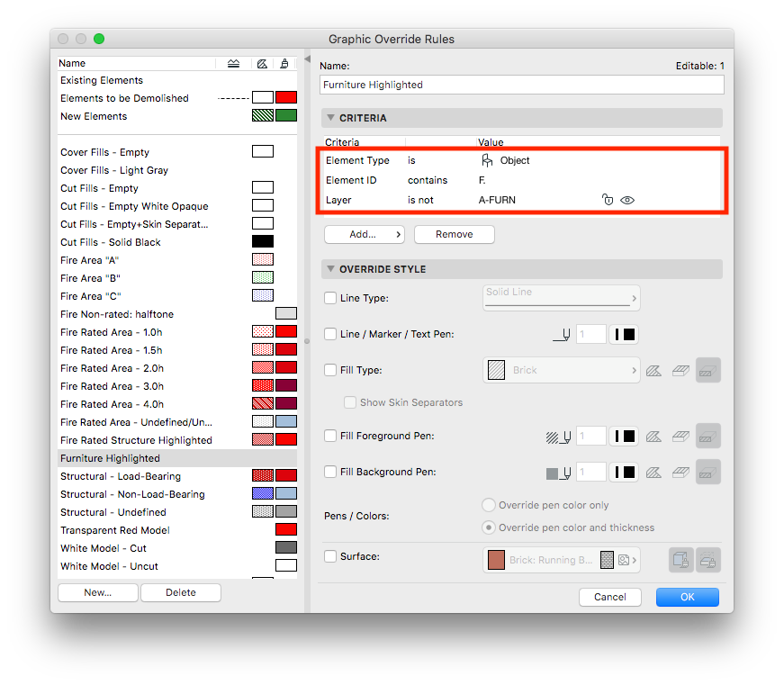Click the Remove criteria button
Screen dimensions: 784x685
pos(454,235)
